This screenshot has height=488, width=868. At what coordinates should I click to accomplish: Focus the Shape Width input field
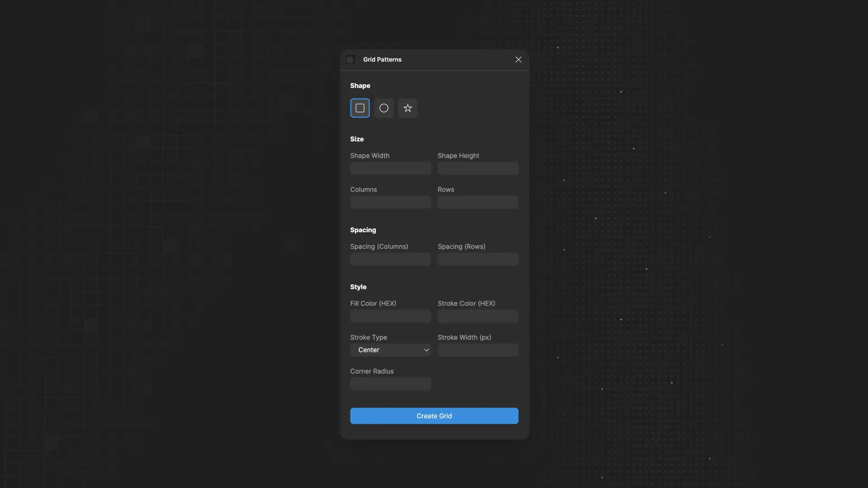click(391, 169)
